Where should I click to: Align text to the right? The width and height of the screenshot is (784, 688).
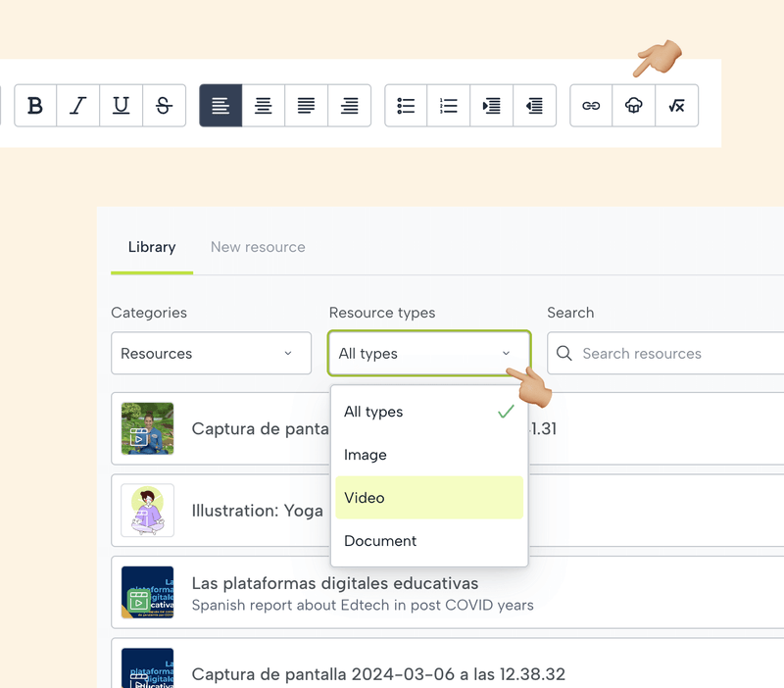[x=350, y=106]
